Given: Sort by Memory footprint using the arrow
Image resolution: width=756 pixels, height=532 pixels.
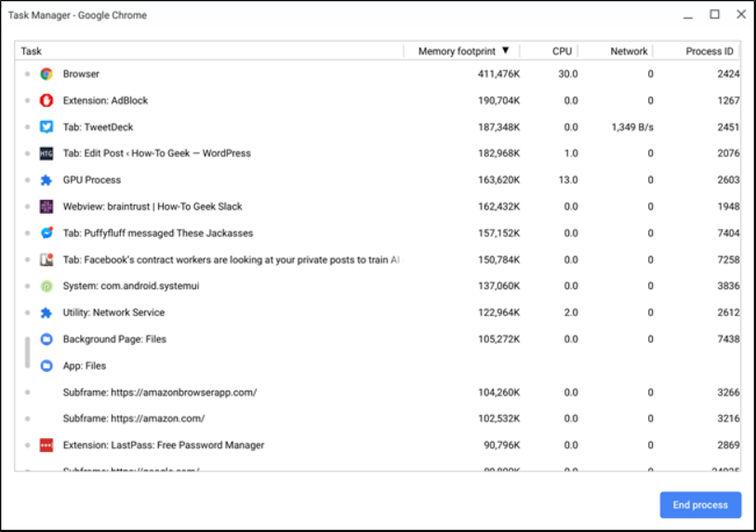Looking at the screenshot, I should pyautogui.click(x=505, y=50).
